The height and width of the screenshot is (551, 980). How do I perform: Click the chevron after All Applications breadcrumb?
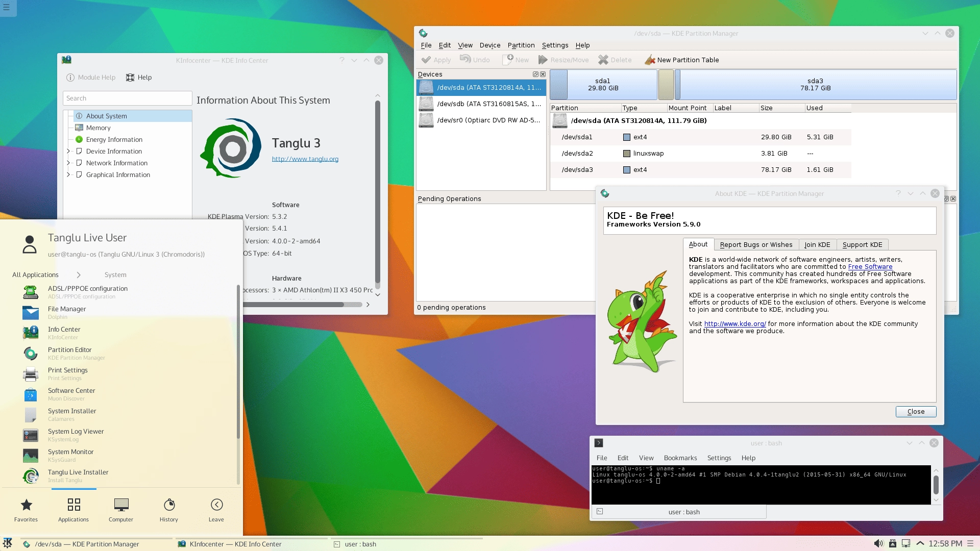click(79, 275)
